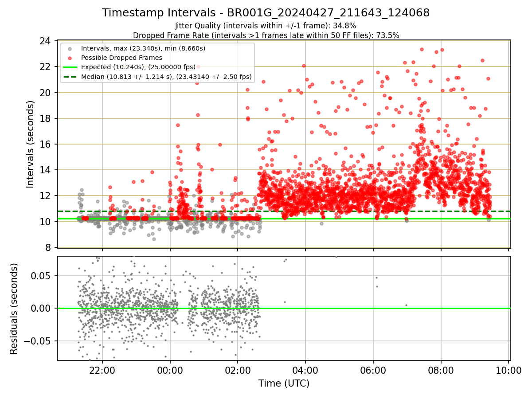Click the '0.00' residuals y-axis tick label
532x399 pixels.
[x=41, y=309]
